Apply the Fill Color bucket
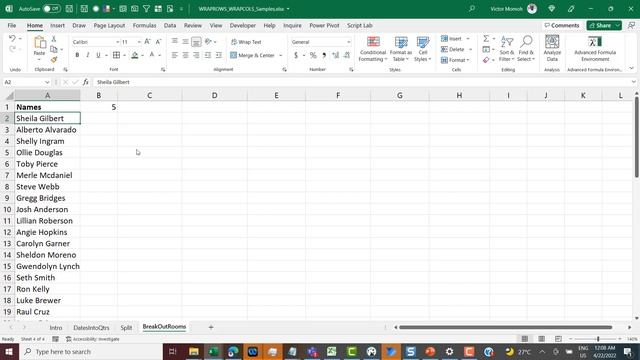This screenshot has width=640, height=360. pyautogui.click(x=135, y=55)
